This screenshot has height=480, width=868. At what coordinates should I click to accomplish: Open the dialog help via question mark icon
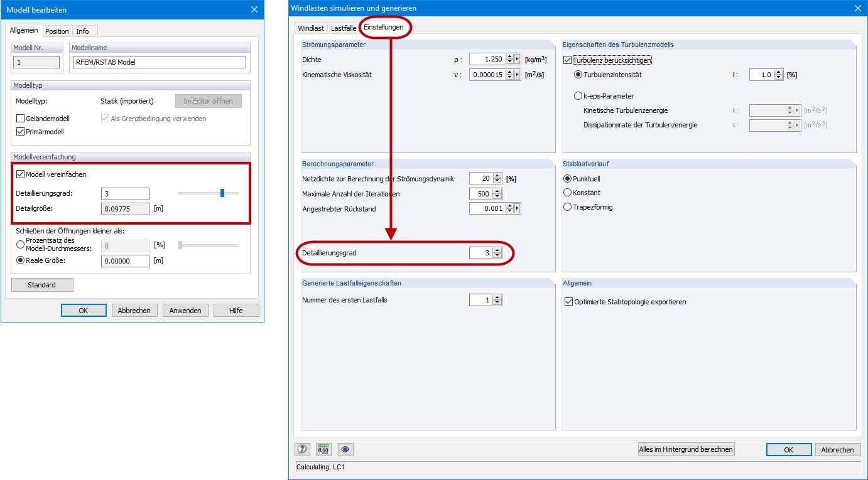click(304, 449)
